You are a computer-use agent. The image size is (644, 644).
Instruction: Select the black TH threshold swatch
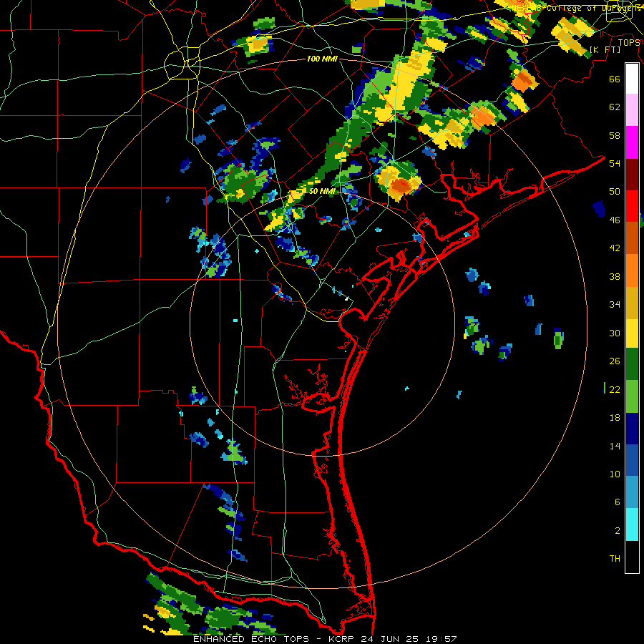[632, 556]
